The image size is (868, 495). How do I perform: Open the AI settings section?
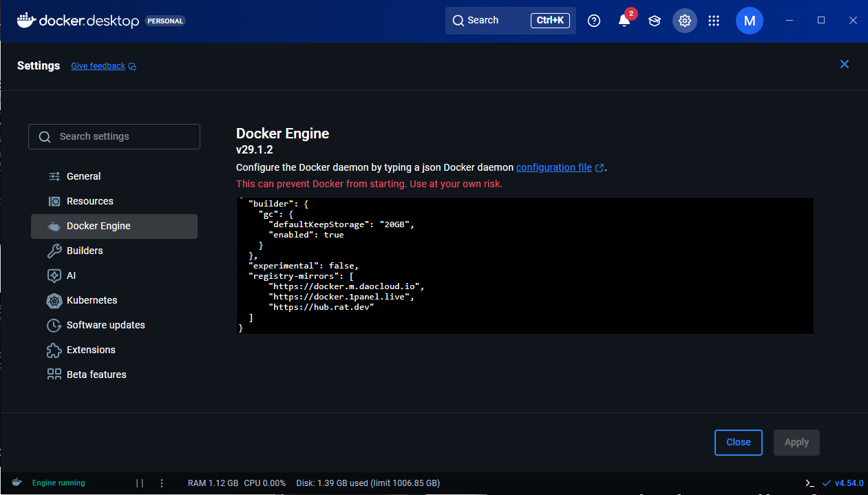click(x=114, y=275)
